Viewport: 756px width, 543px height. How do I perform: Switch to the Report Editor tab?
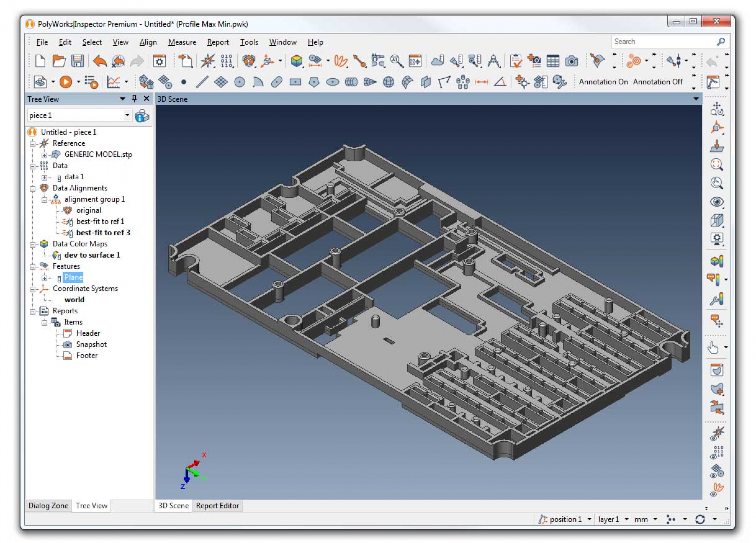(217, 506)
